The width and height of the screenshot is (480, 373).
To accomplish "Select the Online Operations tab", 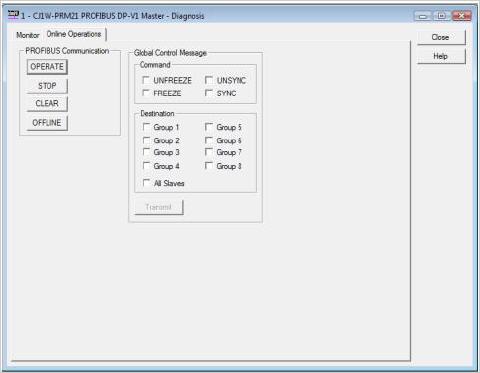I will point(74,34).
